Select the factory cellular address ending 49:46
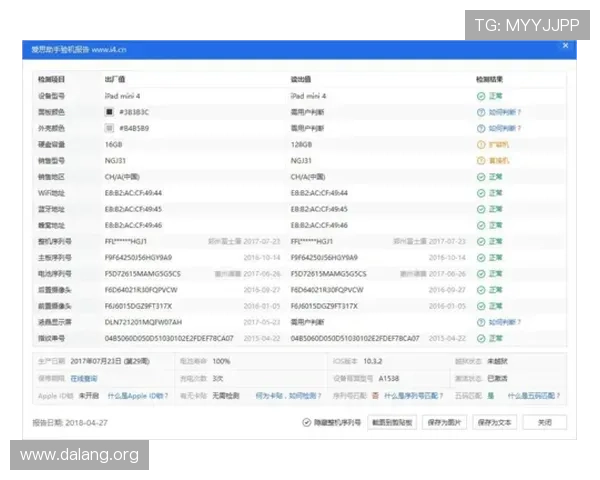The image size is (600, 480). (x=133, y=225)
